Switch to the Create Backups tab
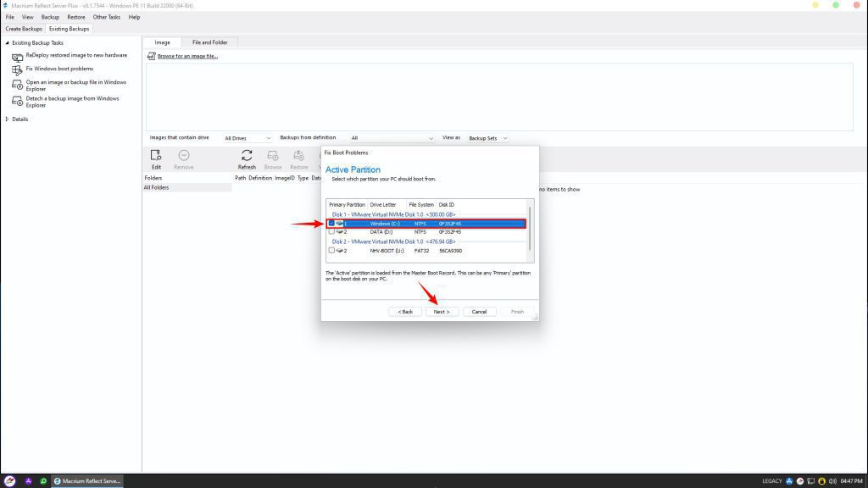 coord(24,29)
